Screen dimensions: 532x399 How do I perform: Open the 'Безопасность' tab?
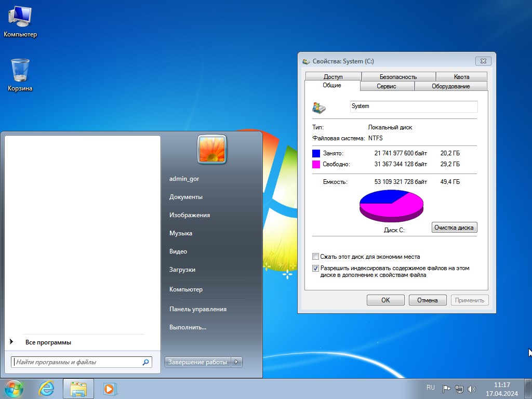(398, 76)
